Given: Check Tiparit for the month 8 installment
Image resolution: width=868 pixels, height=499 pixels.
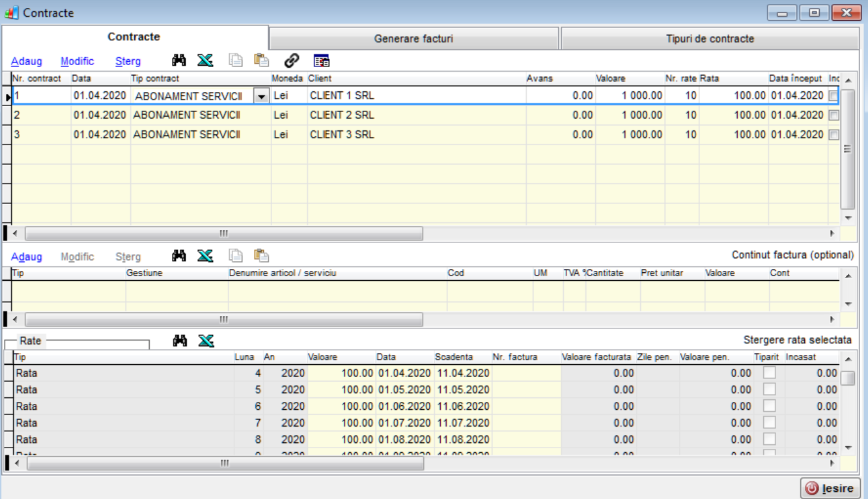Looking at the screenshot, I should 770,438.
